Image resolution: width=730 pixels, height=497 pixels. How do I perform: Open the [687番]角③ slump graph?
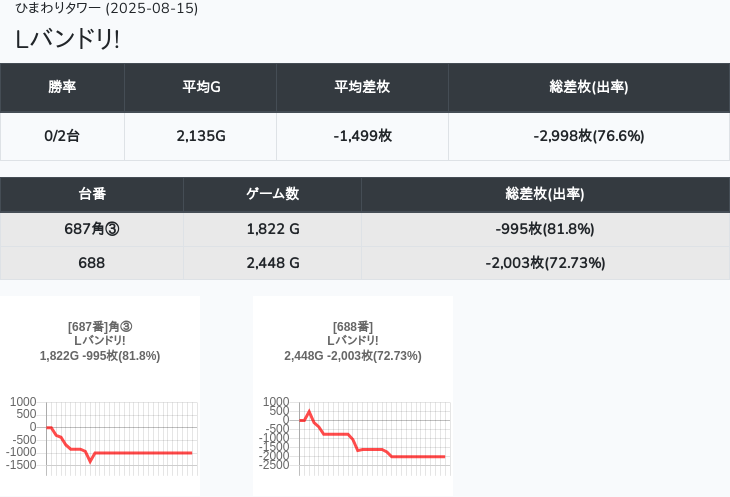100,435
